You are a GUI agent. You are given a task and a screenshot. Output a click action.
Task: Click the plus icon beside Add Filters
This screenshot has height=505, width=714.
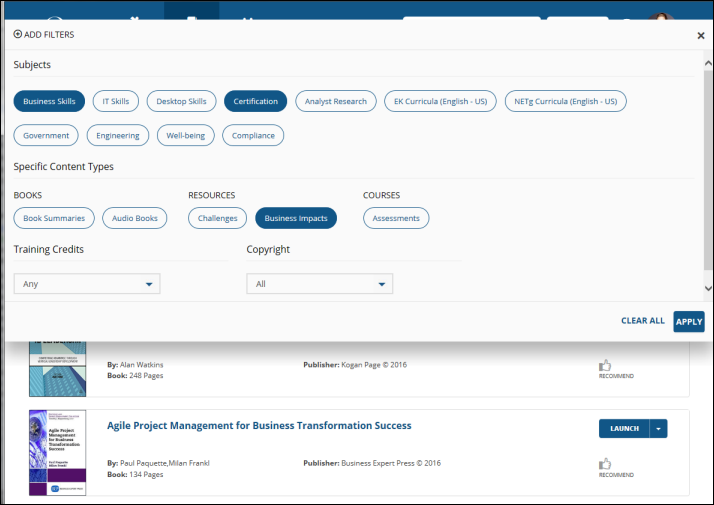18,35
